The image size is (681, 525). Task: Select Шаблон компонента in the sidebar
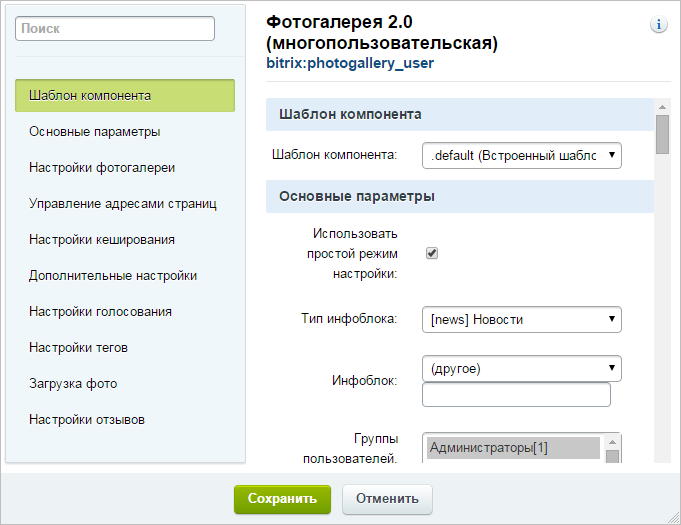(125, 96)
